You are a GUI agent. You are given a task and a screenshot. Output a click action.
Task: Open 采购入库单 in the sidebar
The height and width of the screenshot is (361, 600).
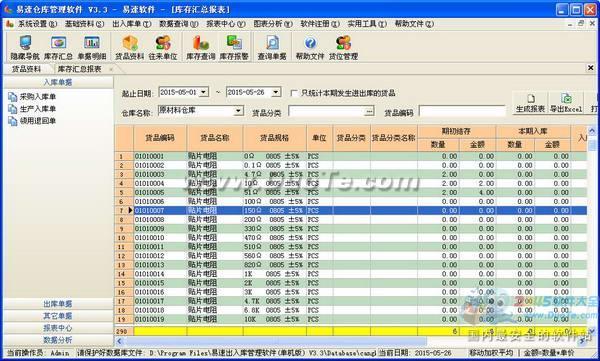pos(32,97)
